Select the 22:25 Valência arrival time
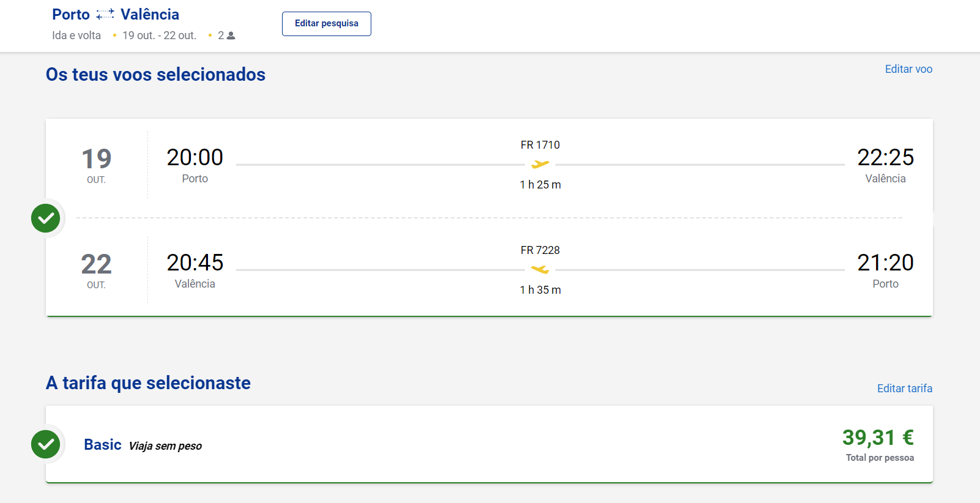This screenshot has width=980, height=503. tap(885, 157)
